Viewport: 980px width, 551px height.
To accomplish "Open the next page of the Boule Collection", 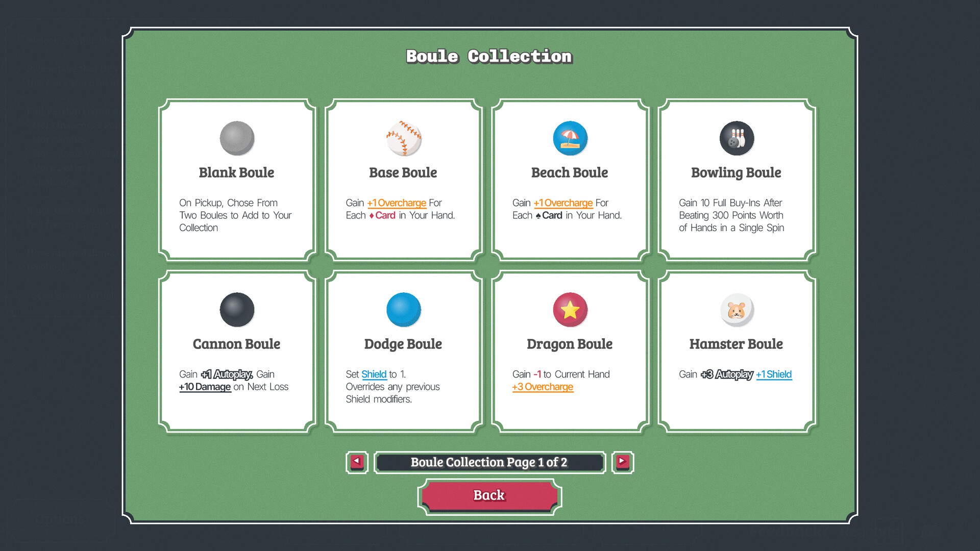I will (622, 462).
